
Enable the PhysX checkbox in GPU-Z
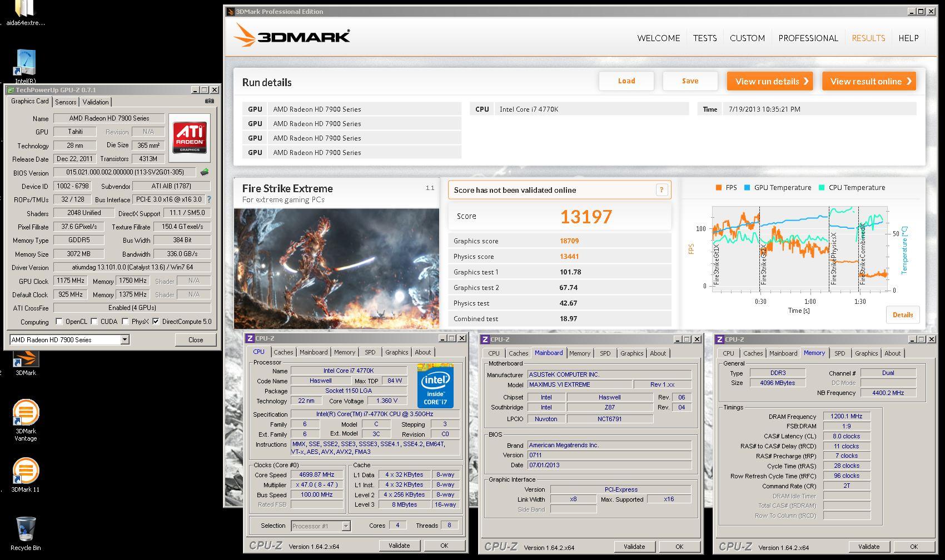[125, 321]
